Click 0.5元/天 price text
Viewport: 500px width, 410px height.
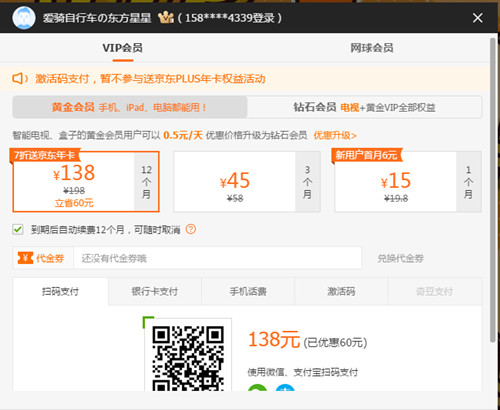tap(183, 135)
